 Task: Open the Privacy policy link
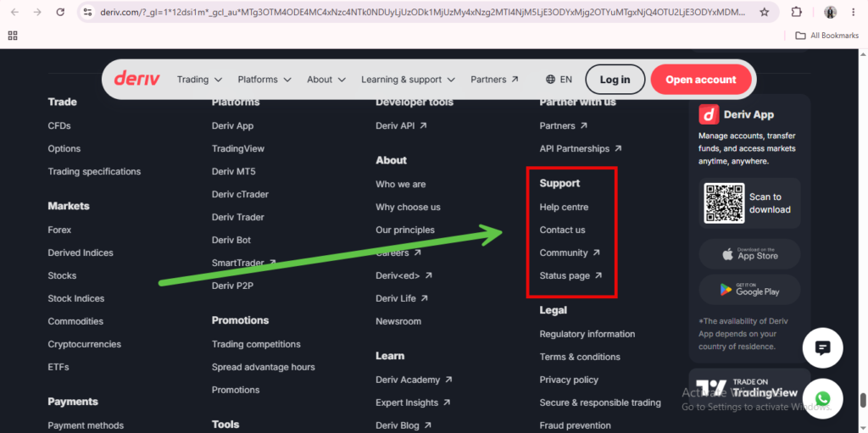tap(569, 380)
